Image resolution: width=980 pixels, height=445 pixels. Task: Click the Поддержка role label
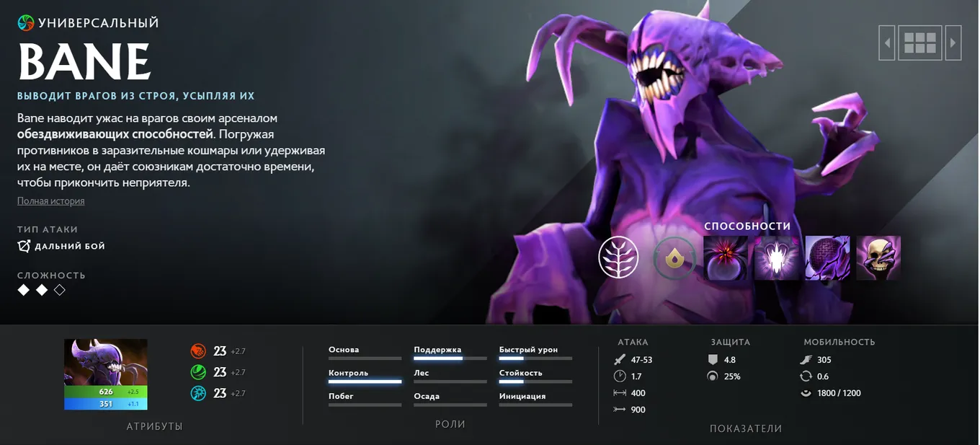pyautogui.click(x=437, y=350)
